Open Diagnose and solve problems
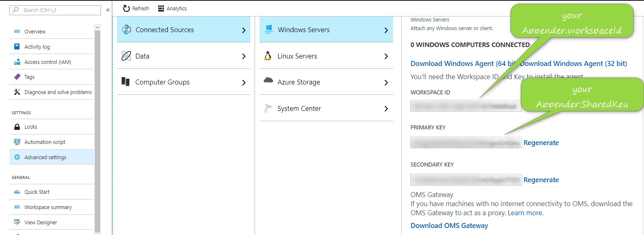 tap(58, 92)
